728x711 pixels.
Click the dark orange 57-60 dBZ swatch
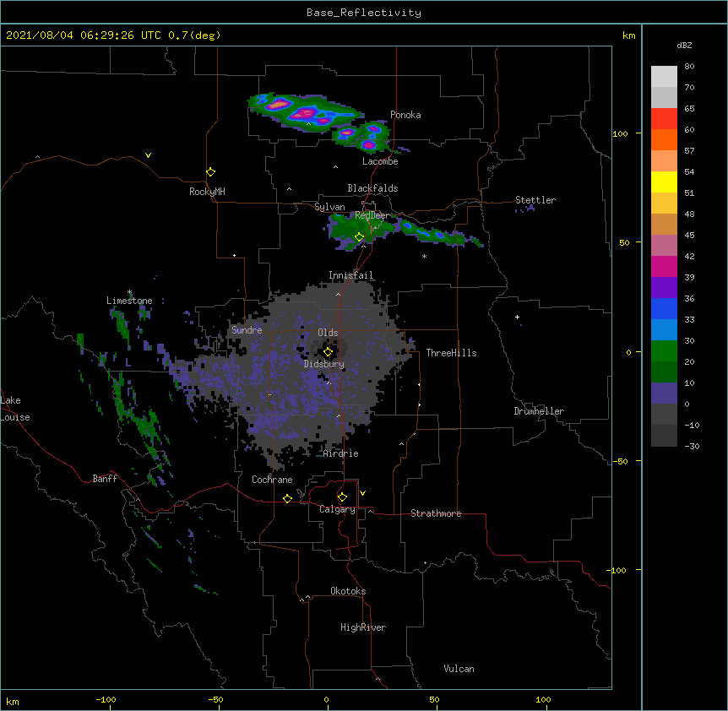[664, 139]
